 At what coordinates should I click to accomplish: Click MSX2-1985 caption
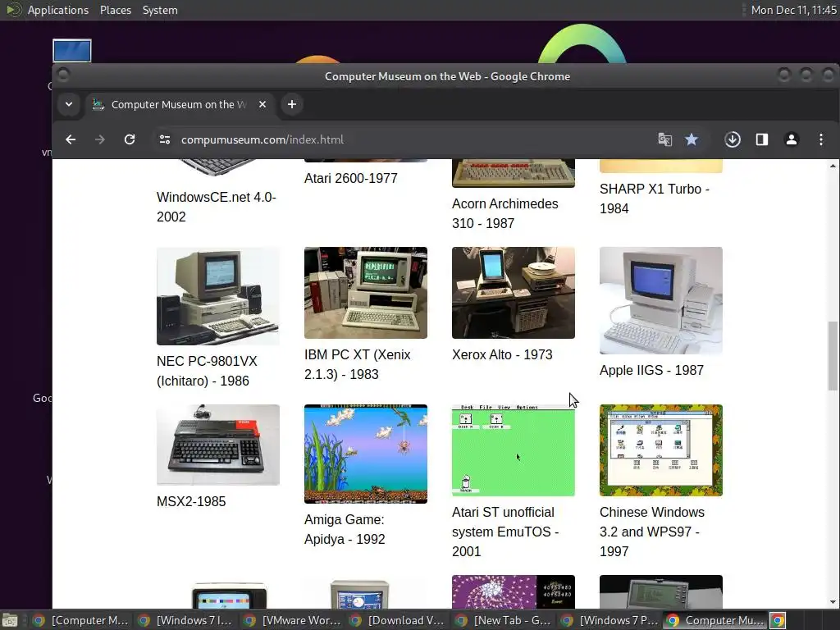191,501
